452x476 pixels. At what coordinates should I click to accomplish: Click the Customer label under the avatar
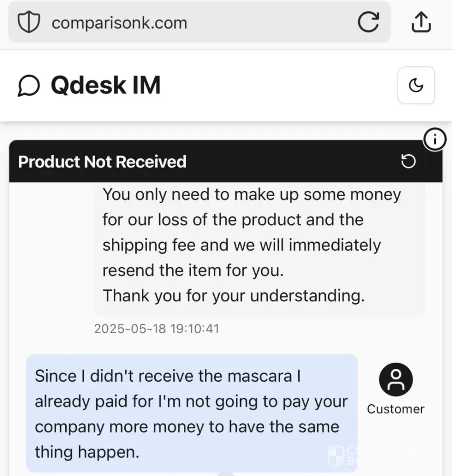(x=395, y=409)
